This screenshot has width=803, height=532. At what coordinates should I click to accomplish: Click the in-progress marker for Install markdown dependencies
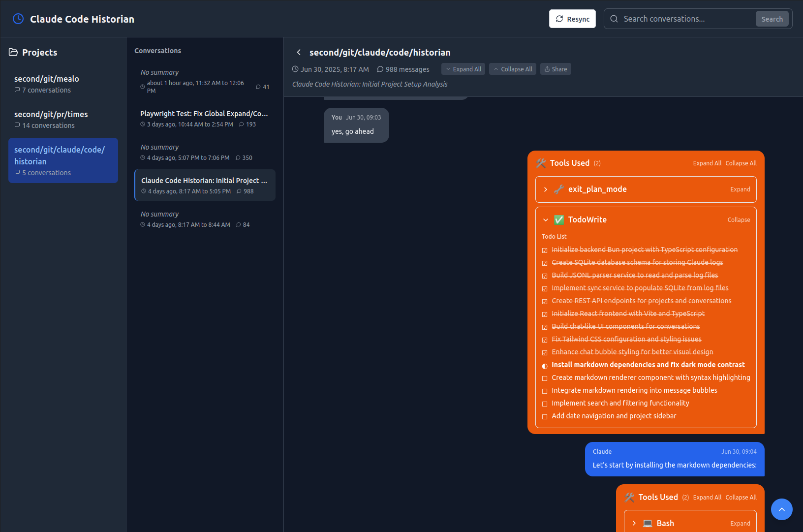[x=545, y=365]
